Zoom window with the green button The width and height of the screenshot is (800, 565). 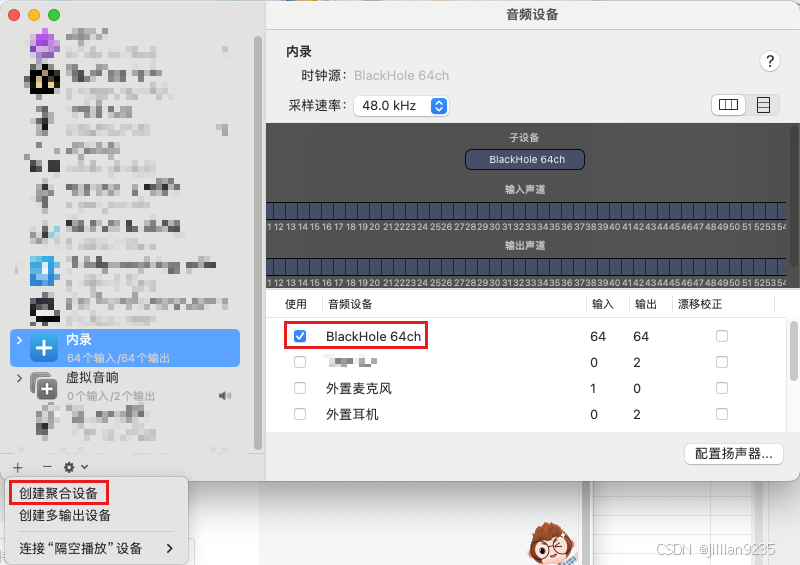point(54,15)
